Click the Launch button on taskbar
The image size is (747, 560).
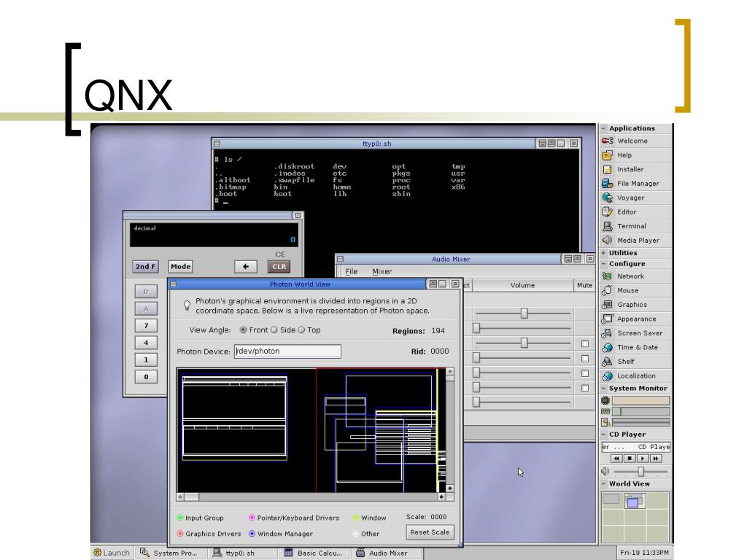(x=112, y=553)
